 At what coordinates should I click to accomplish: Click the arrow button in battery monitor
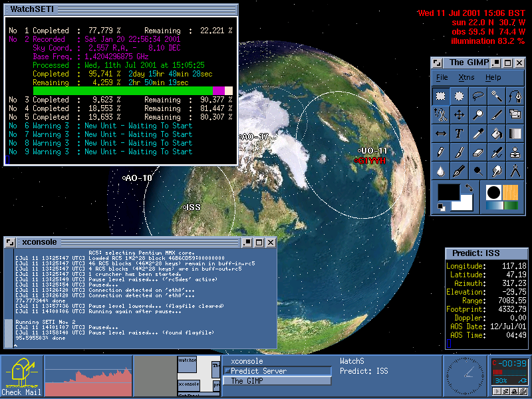(497, 391)
